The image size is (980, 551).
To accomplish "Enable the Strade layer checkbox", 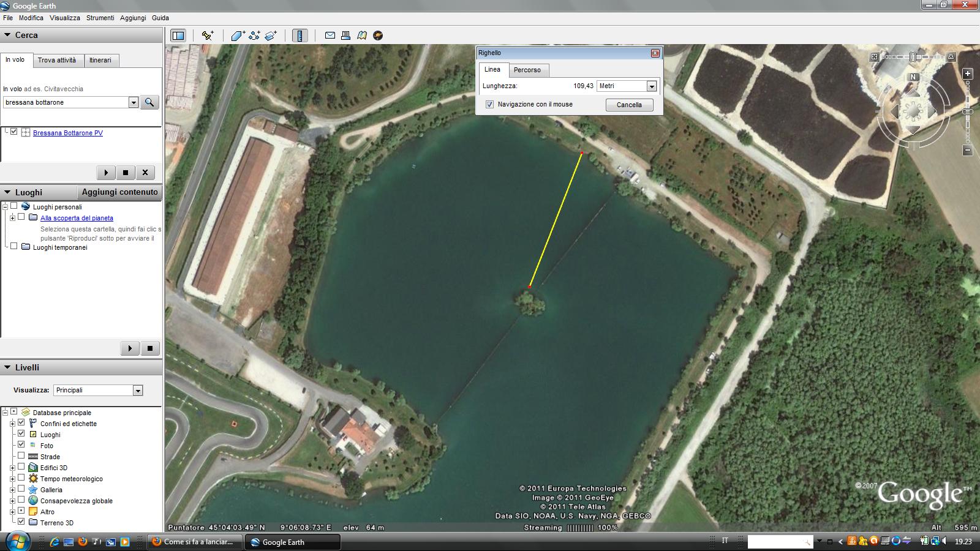I will (21, 456).
